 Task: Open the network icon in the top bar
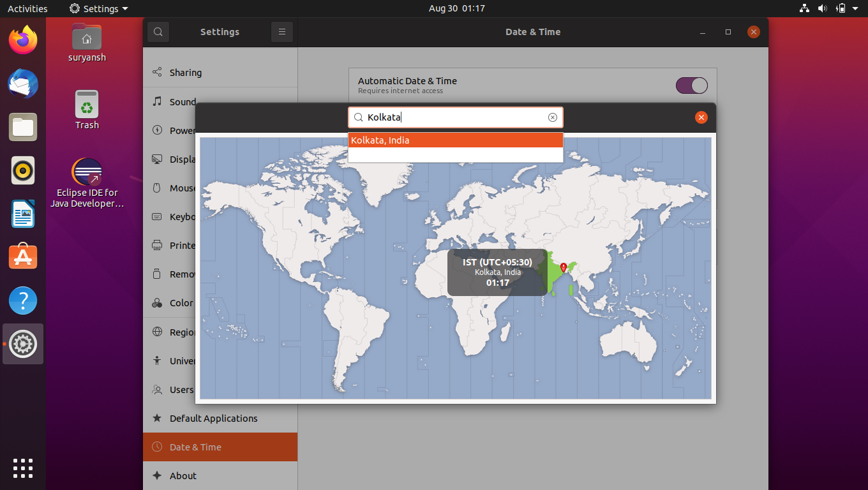coord(804,8)
